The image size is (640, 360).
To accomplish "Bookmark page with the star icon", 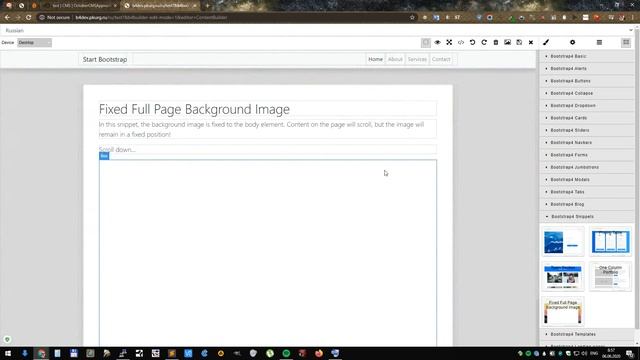I will (x=412, y=18).
